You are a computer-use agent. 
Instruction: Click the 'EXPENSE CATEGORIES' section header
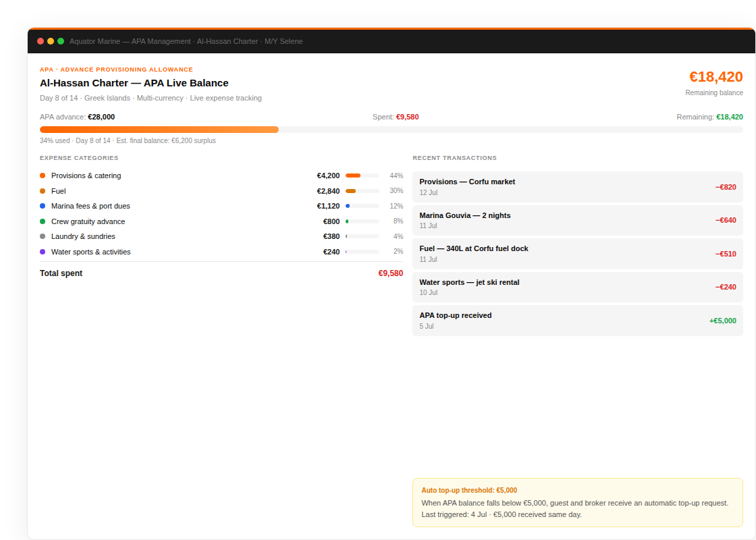point(78,158)
